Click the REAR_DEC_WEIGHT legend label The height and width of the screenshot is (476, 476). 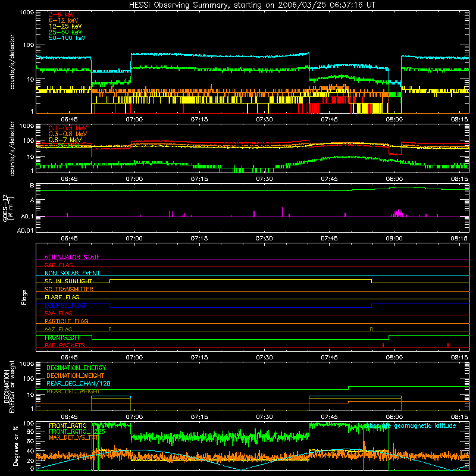73,392
